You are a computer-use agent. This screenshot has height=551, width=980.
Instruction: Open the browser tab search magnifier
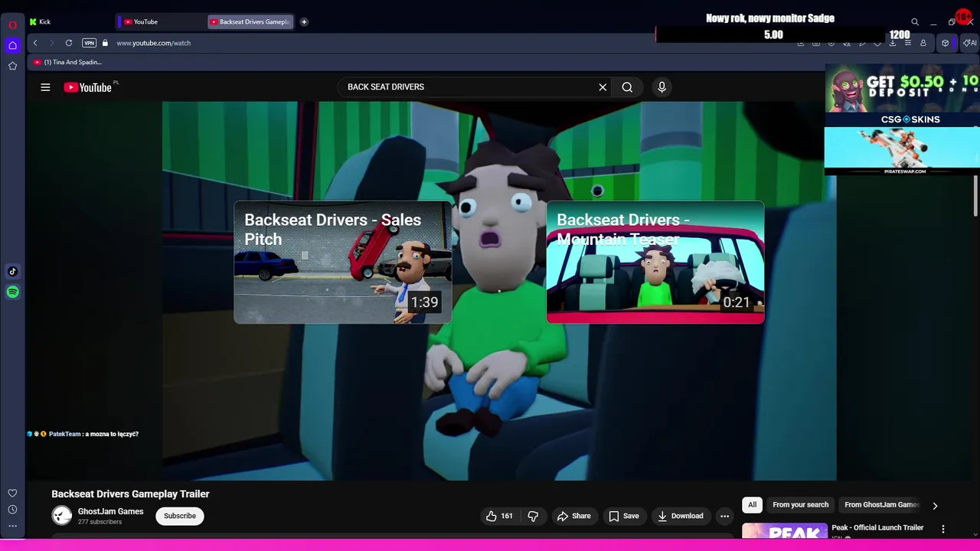click(x=914, y=22)
